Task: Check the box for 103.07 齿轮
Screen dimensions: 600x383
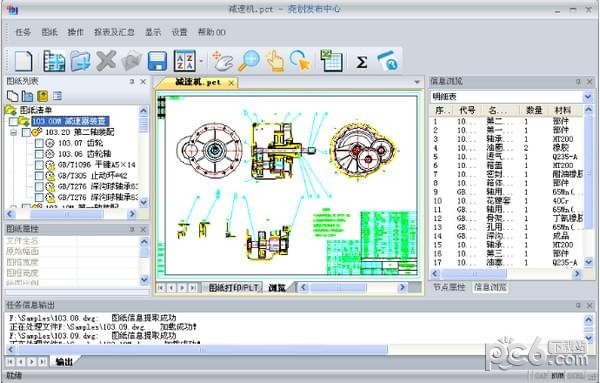Action: click(x=39, y=143)
